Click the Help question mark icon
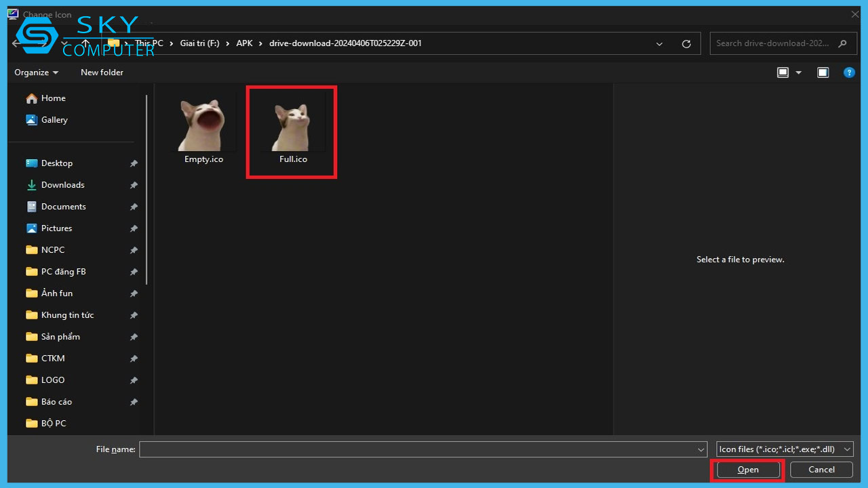 click(x=848, y=73)
